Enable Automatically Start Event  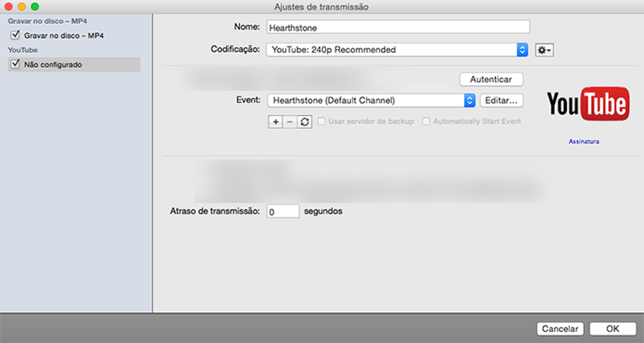tap(426, 121)
